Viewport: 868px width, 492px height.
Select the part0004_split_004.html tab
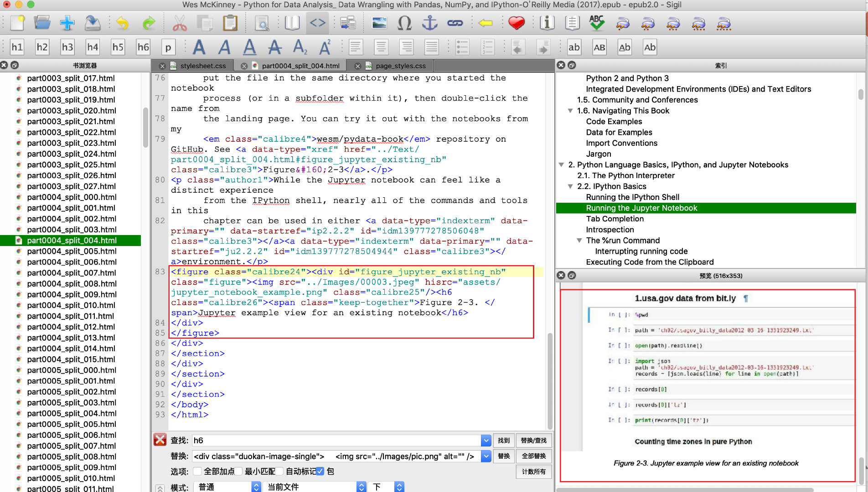tap(300, 66)
